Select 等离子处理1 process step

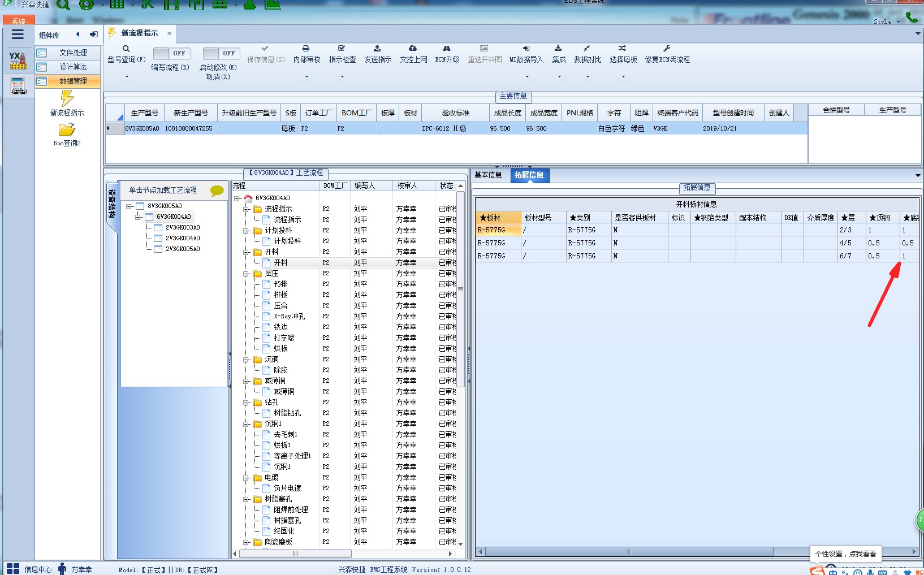292,456
